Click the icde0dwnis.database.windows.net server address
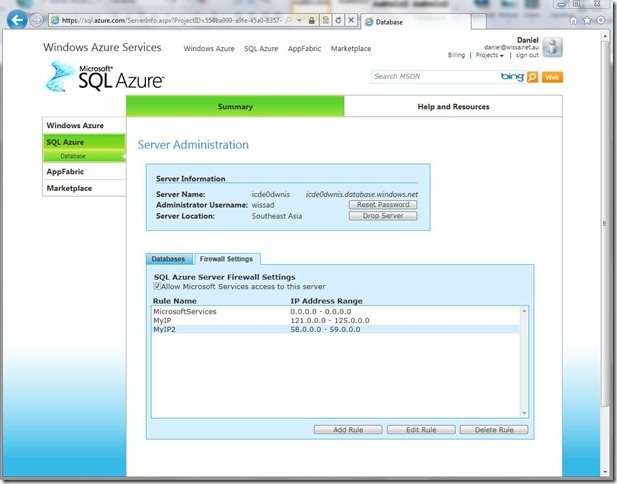This screenshot has width=617, height=484. 362,194
